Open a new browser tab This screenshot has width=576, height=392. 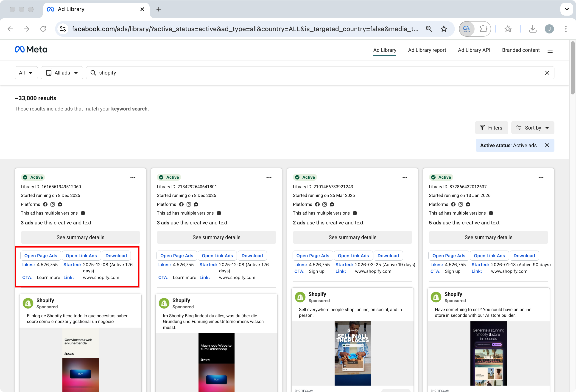coord(159,9)
